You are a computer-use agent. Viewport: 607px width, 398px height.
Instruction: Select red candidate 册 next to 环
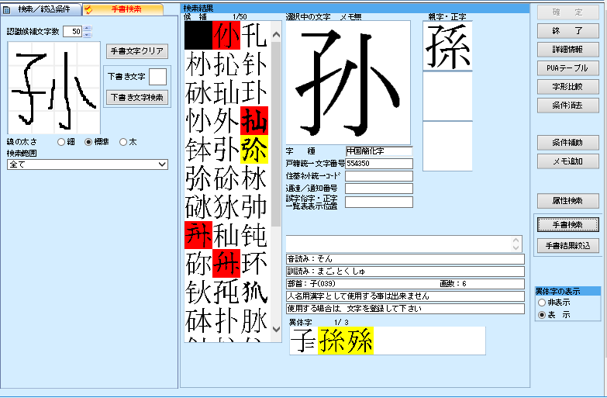[x=226, y=264]
